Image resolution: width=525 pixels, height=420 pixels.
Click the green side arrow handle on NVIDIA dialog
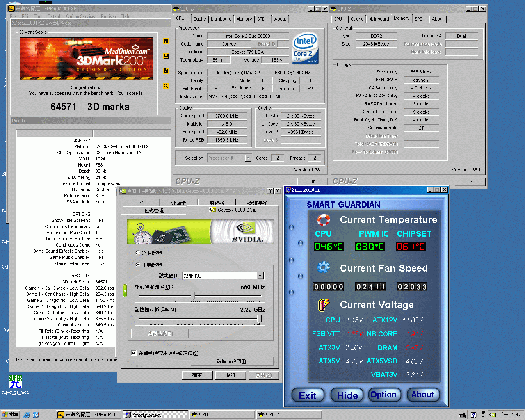(x=125, y=291)
